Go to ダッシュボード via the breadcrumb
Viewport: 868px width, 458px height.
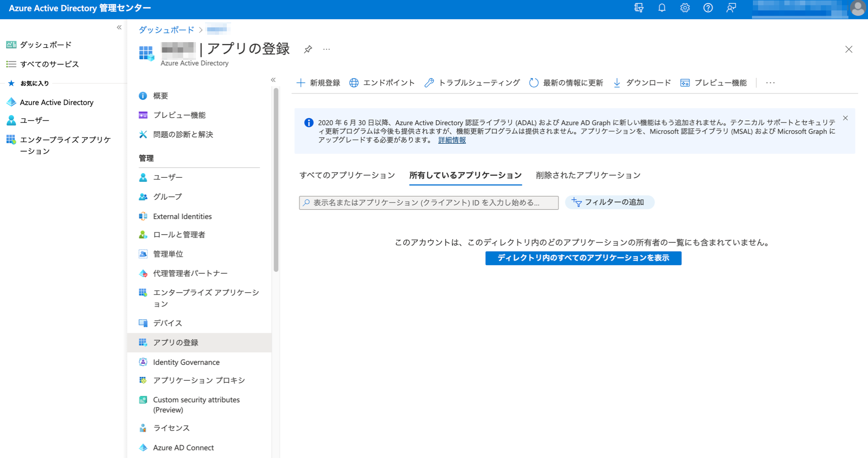click(166, 30)
